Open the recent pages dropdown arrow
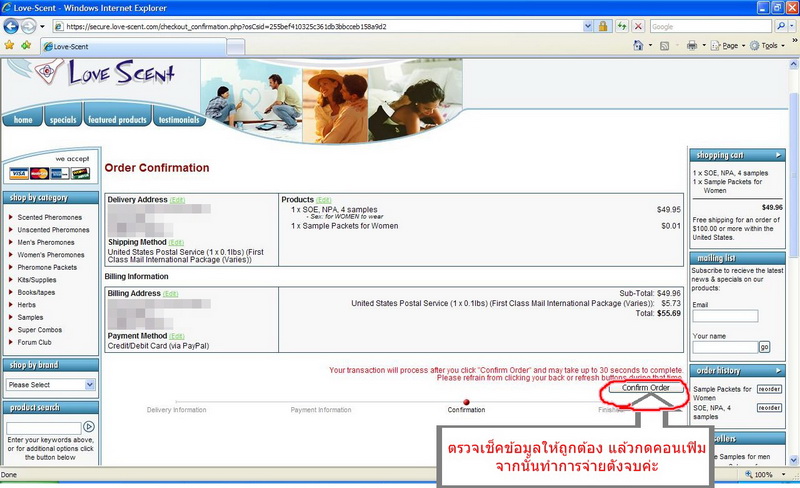Image resolution: width=800 pixels, height=488 pixels. pos(42,27)
